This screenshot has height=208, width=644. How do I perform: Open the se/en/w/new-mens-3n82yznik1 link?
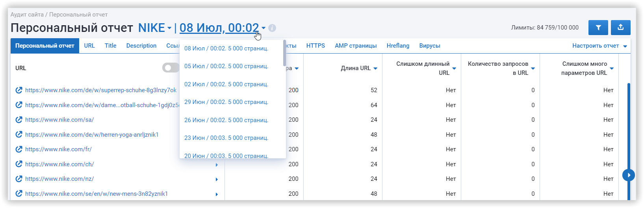[x=97, y=194]
